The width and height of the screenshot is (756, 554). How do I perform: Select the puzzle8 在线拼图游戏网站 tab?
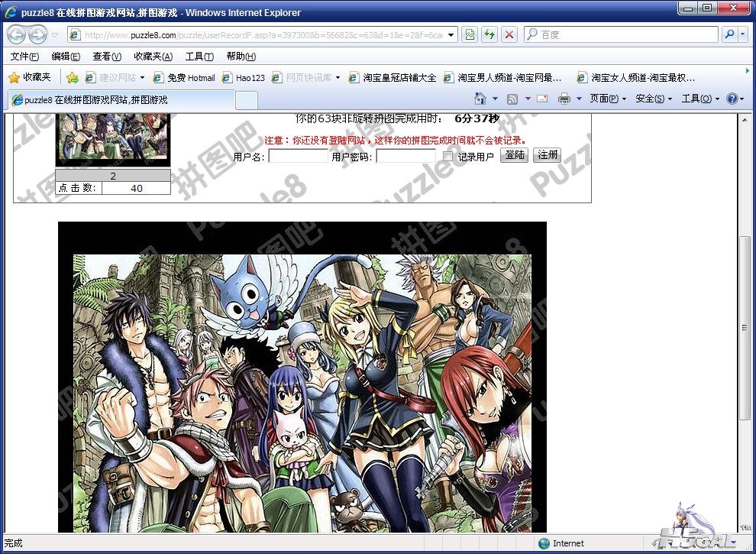tap(121, 100)
